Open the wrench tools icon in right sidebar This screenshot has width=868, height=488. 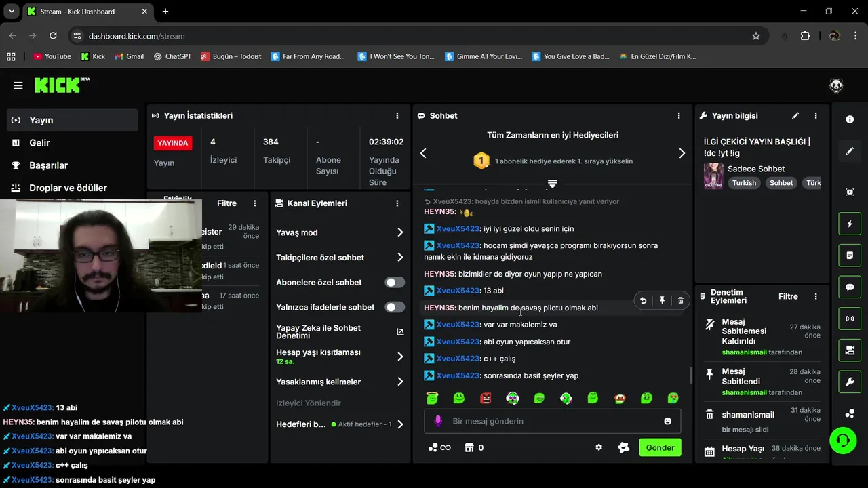click(x=850, y=382)
